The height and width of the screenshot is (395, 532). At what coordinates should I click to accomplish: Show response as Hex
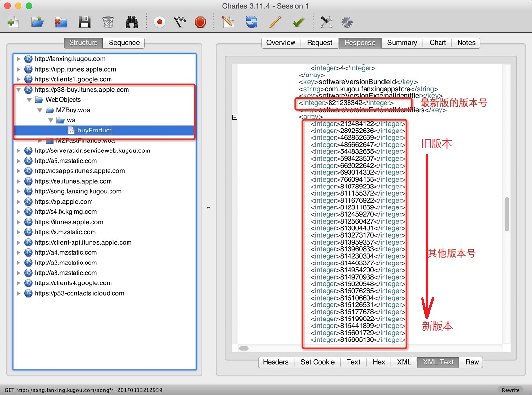379,362
